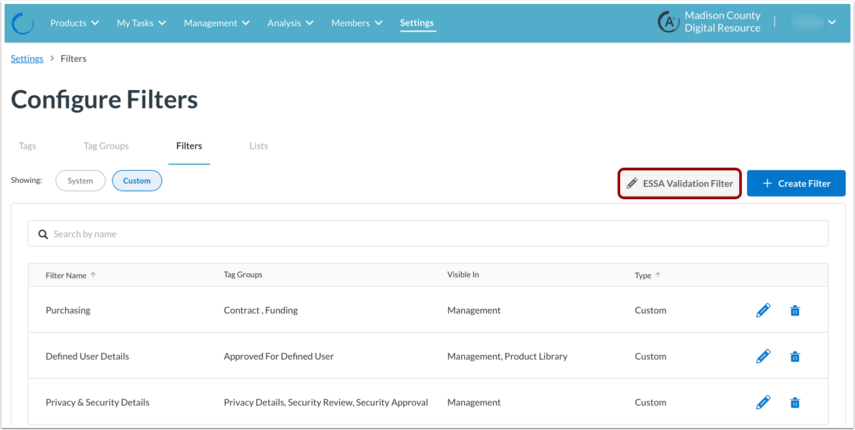Viewport: 855px width, 430px height.
Task: Sort by Filter Name column arrow
Action: click(93, 275)
